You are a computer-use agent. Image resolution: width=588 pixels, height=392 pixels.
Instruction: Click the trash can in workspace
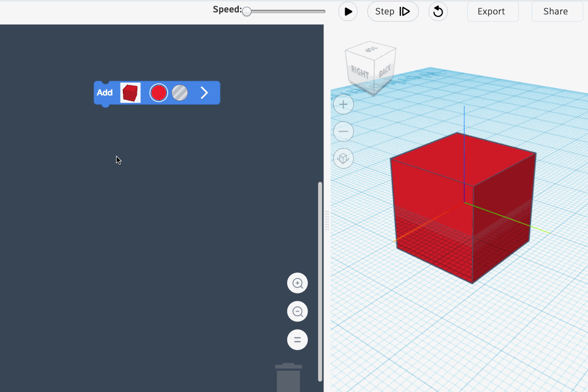(288, 378)
